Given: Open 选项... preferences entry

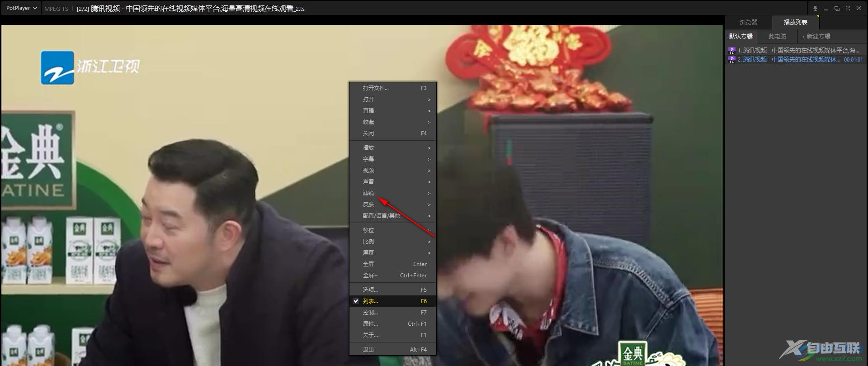Looking at the screenshot, I should 392,290.
